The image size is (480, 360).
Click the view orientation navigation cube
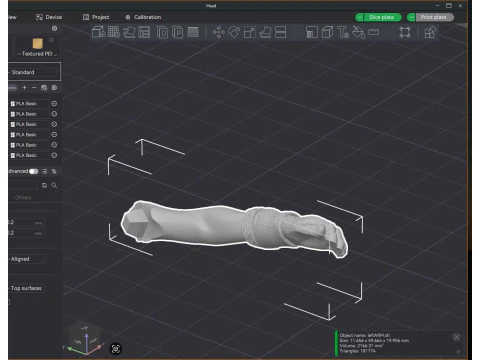click(x=84, y=338)
